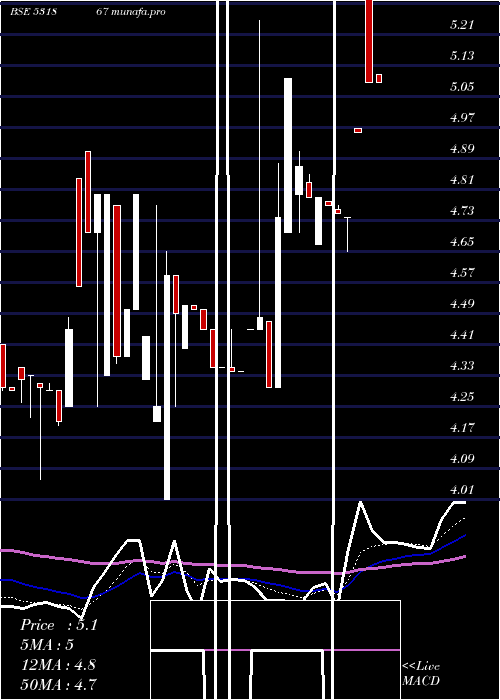Image resolution: width=500 pixels, height=700 pixels.
Task: Click the 5.05 price axis label
Action: [x=461, y=87]
